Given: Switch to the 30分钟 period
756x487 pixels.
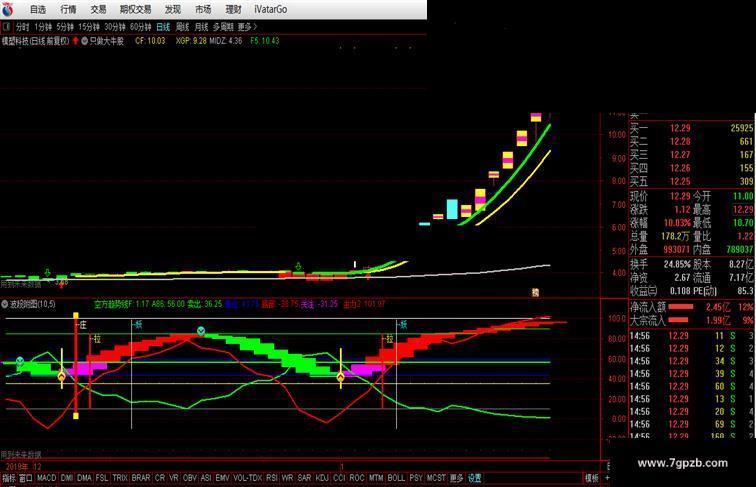Looking at the screenshot, I should (115, 27).
